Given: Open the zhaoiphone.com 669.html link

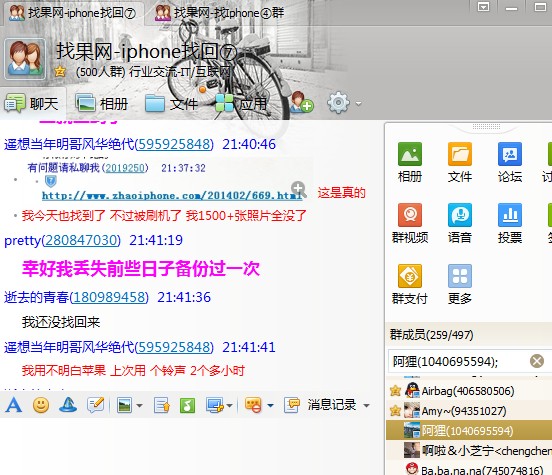Looking at the screenshot, I should (x=172, y=195).
